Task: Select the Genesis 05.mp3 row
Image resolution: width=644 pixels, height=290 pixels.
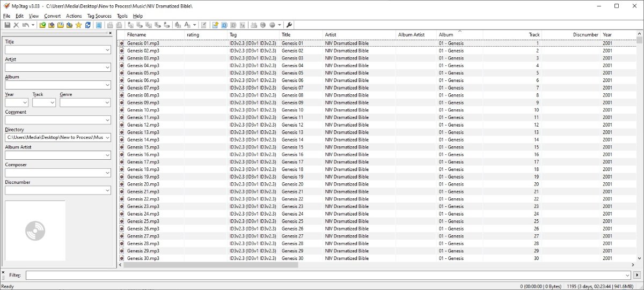Action: coord(377,73)
